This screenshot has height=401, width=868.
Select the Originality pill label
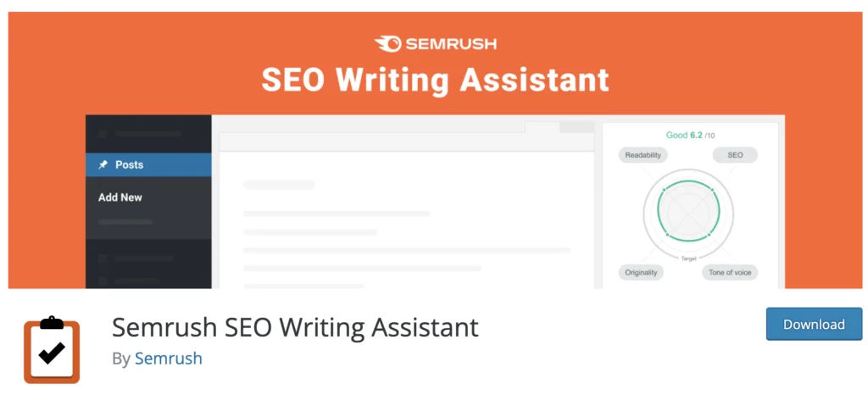tap(642, 272)
